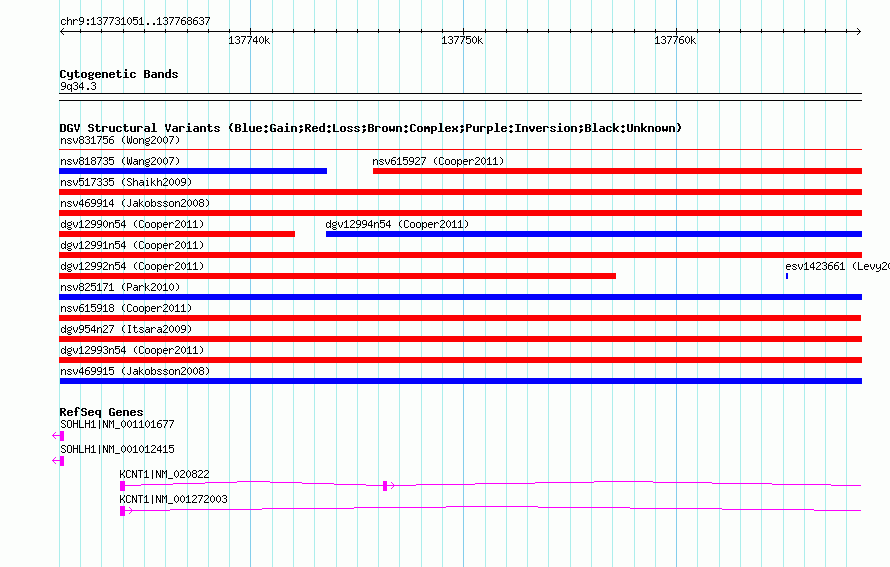Click the 137740k ruler label
This screenshot has height=567, width=890.
tap(249, 40)
